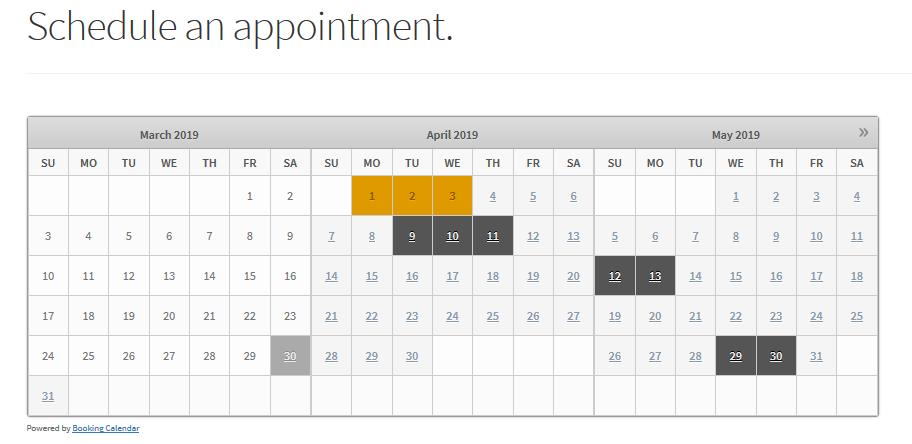Pick April 30 date link
Image resolution: width=912 pixels, height=444 pixels.
click(412, 356)
